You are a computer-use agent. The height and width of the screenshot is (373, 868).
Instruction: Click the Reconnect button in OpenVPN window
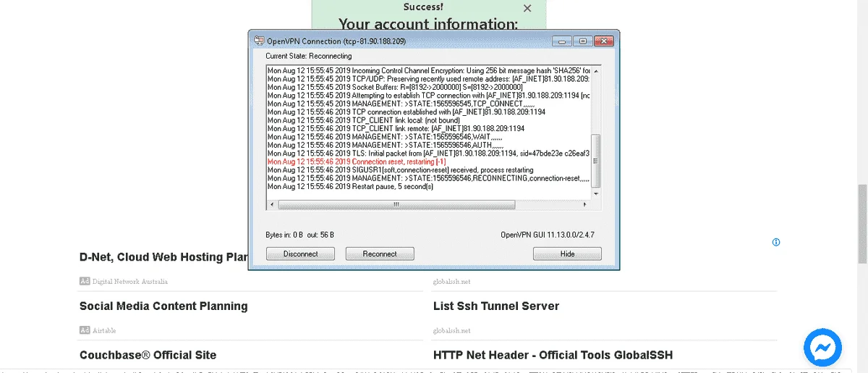coord(380,253)
